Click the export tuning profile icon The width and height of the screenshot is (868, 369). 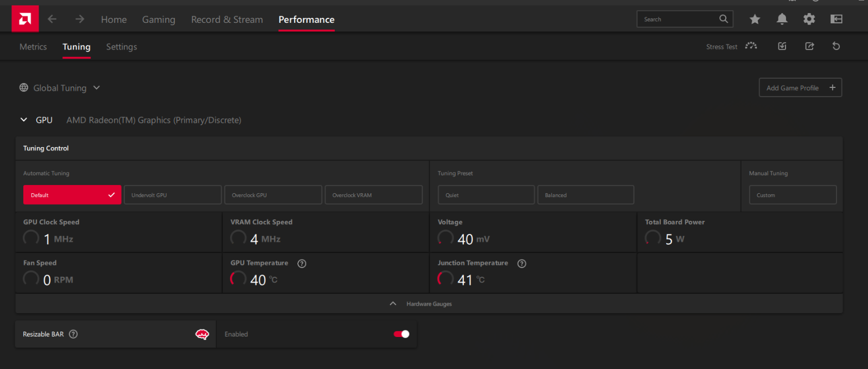809,46
